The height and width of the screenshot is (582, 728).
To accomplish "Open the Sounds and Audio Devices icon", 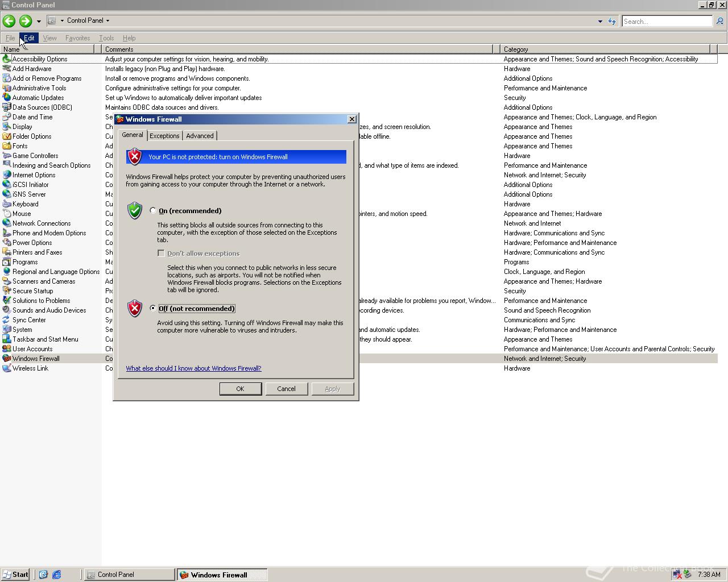I will coord(7,310).
